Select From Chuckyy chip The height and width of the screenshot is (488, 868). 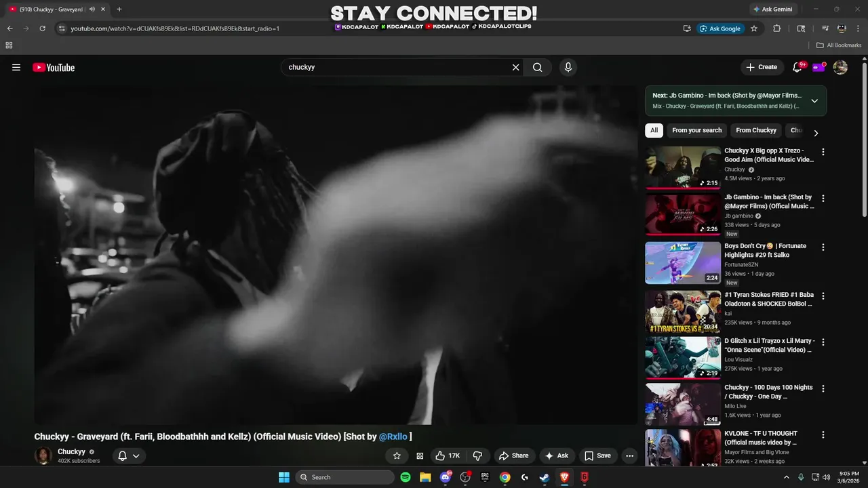(x=756, y=130)
